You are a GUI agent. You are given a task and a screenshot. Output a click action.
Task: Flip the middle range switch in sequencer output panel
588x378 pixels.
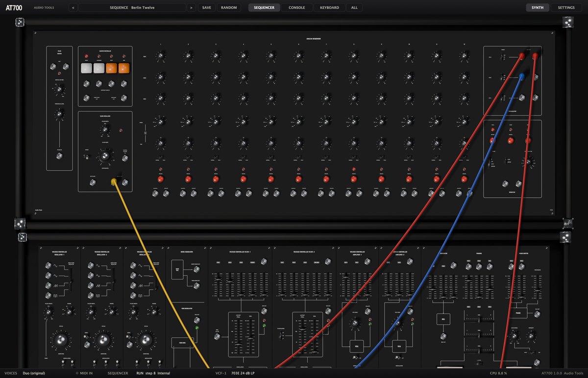point(502,77)
